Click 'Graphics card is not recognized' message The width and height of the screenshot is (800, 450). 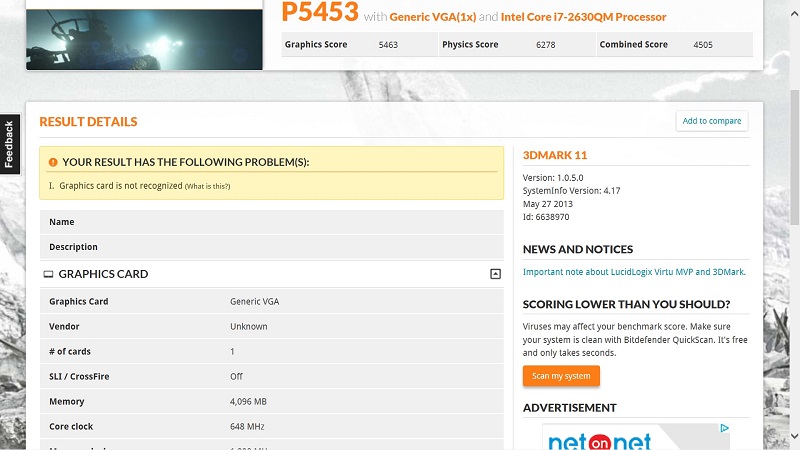(x=120, y=186)
